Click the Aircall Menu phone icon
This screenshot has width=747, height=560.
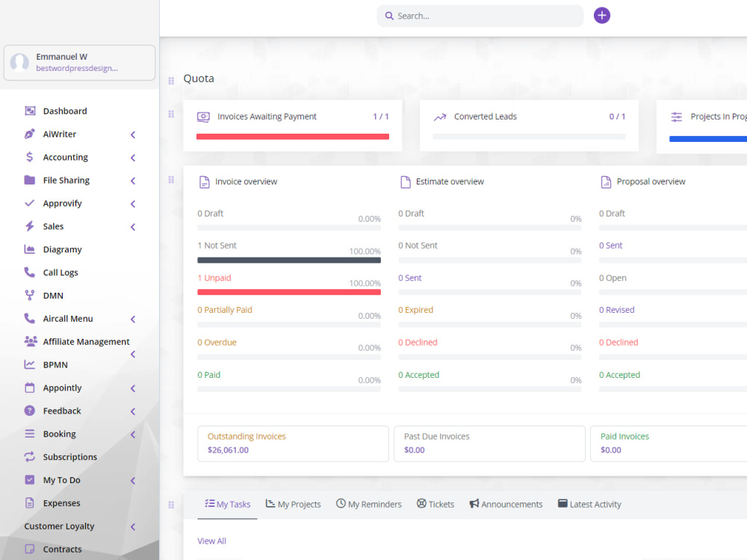tap(30, 318)
